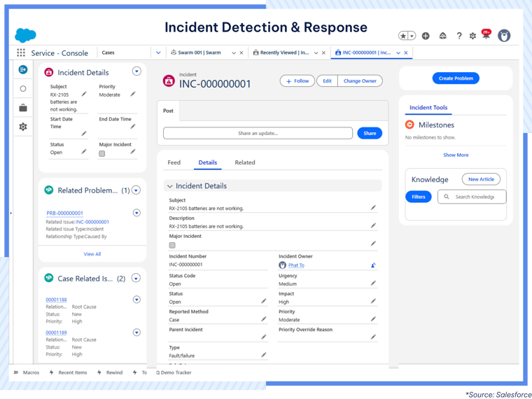Screen dimensions: 532x399
Task: Open the notifications bell icon
Action: [x=486, y=34]
